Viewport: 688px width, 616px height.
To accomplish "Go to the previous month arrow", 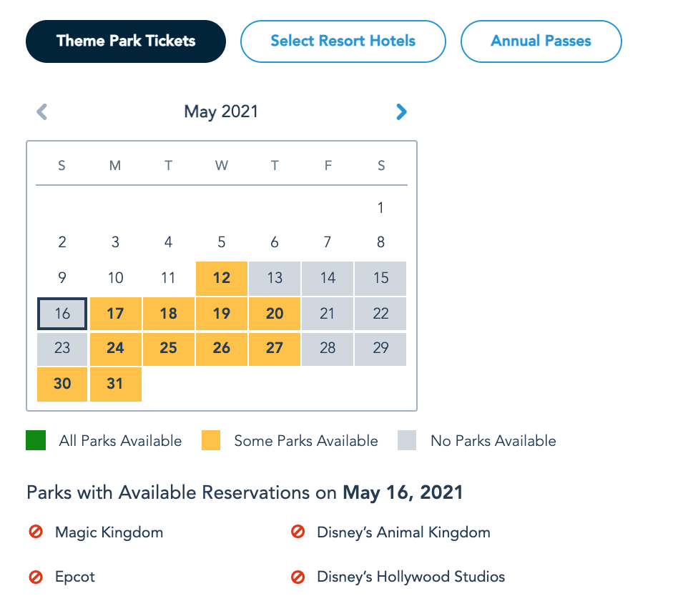I will (x=42, y=111).
